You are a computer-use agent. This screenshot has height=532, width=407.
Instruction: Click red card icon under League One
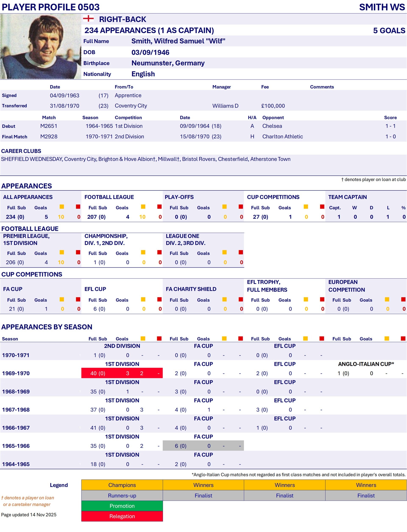click(241, 252)
